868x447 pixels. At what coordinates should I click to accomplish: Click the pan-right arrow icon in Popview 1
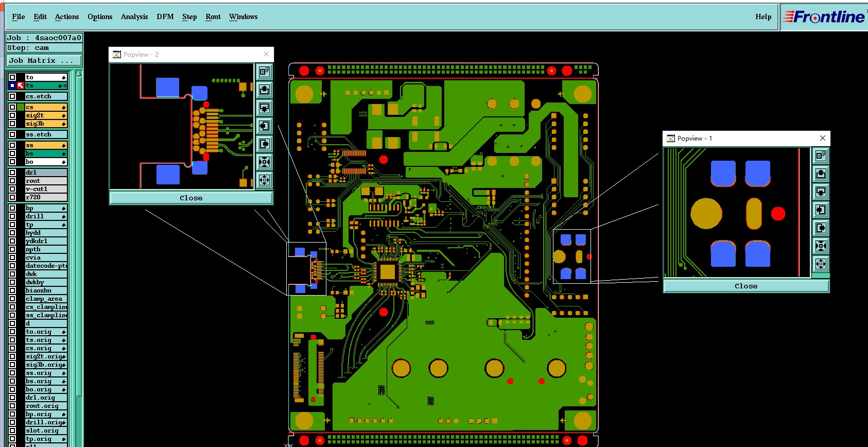click(x=821, y=228)
